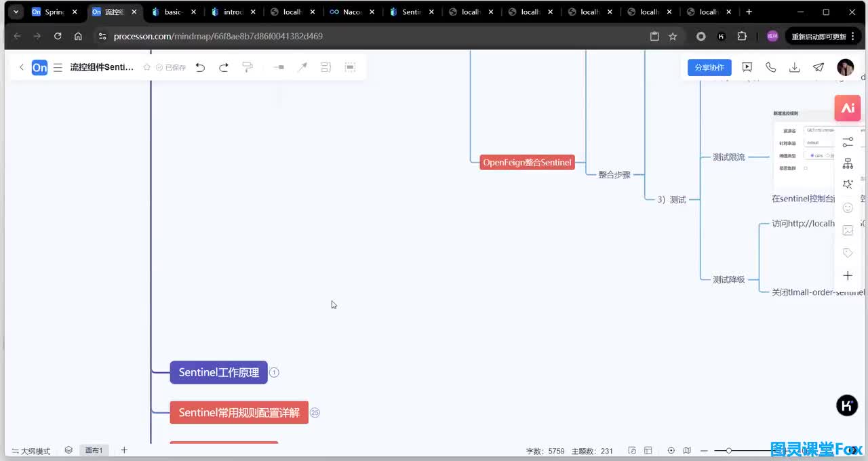Screen dimensions: 868x461
Task: Locate center topic target icon
Action: coord(671,451)
